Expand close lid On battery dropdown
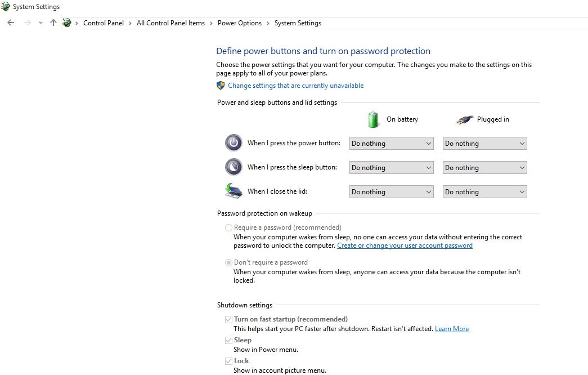 point(391,192)
